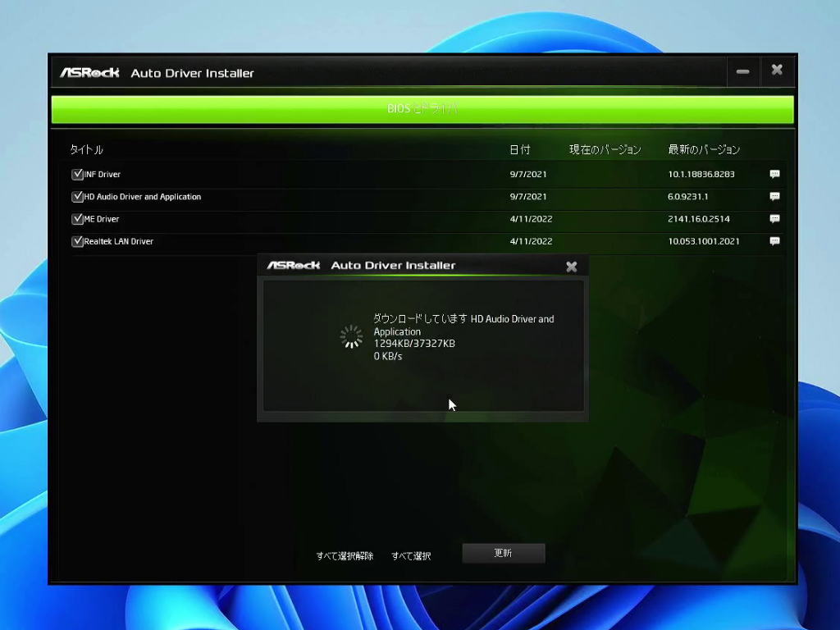Click the ASRock logo in main title bar
Image resolution: width=840 pixels, height=630 pixels.
(x=90, y=73)
